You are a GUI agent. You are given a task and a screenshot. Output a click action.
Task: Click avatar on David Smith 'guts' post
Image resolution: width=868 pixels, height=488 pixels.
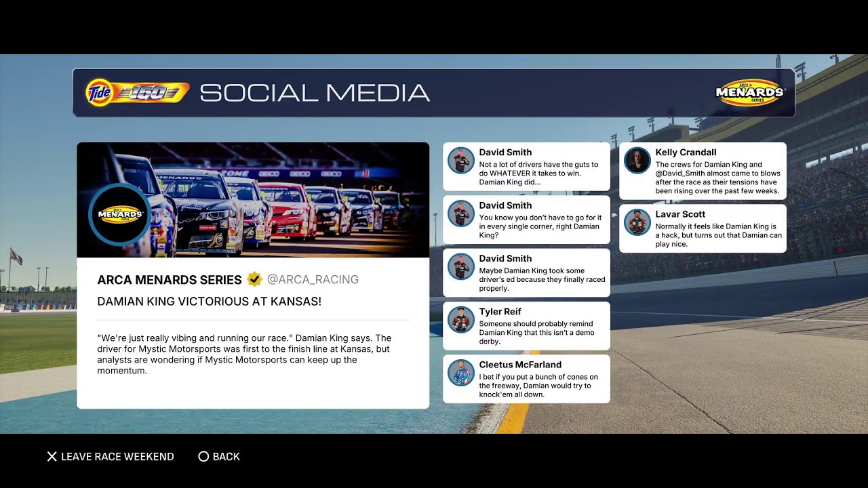[461, 161]
